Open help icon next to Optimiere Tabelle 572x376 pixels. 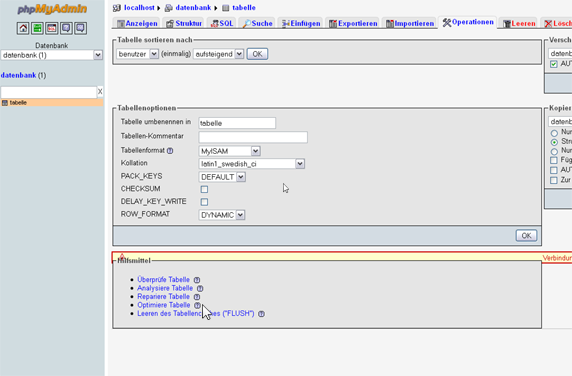pyautogui.click(x=197, y=305)
